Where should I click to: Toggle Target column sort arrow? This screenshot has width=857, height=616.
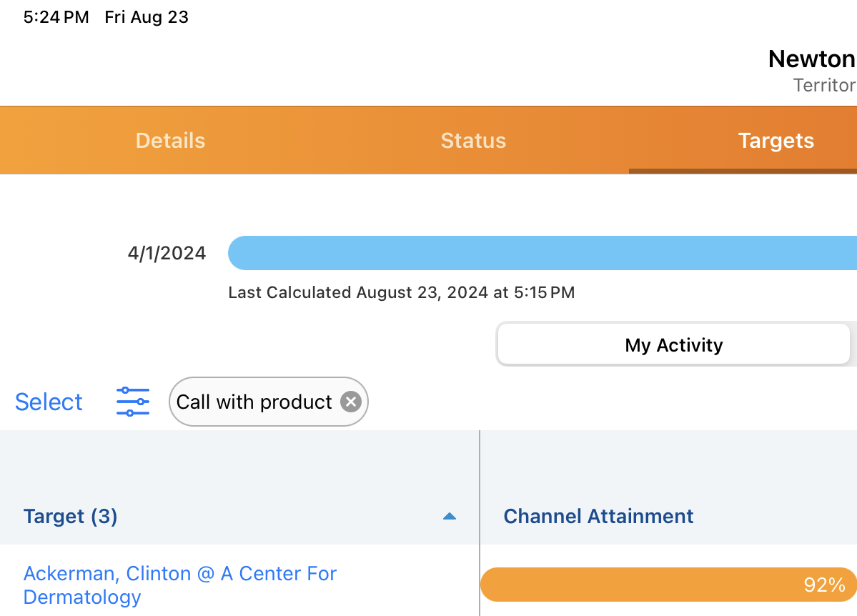[x=450, y=516]
